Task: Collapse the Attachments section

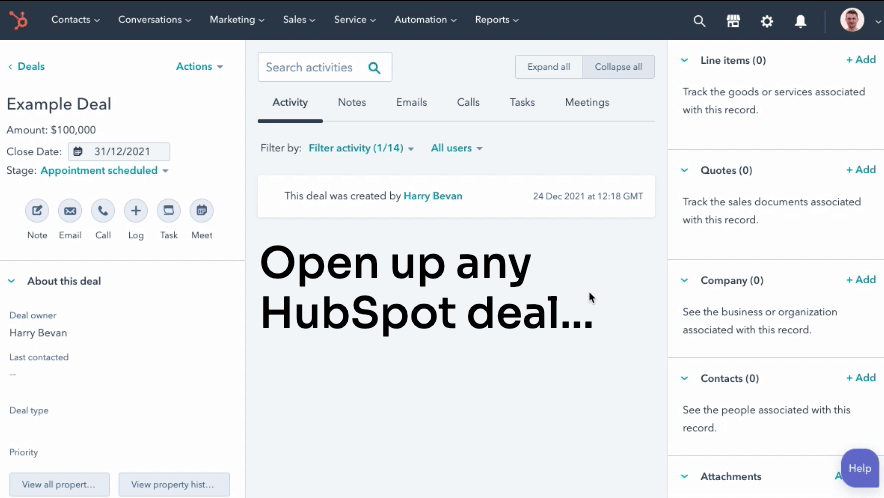Action: pyautogui.click(x=684, y=477)
